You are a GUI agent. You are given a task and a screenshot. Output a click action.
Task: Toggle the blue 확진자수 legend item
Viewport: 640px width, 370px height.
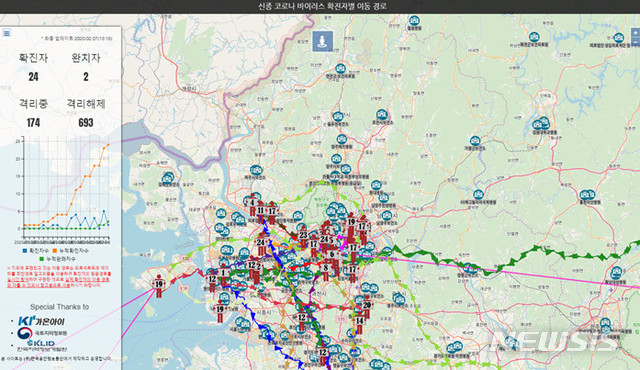tap(36, 250)
